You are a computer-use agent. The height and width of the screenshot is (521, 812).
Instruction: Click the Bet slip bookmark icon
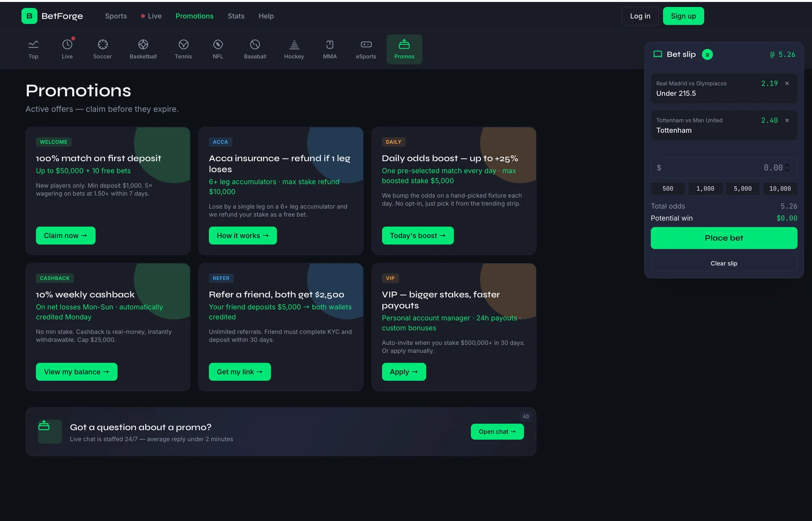pos(658,55)
